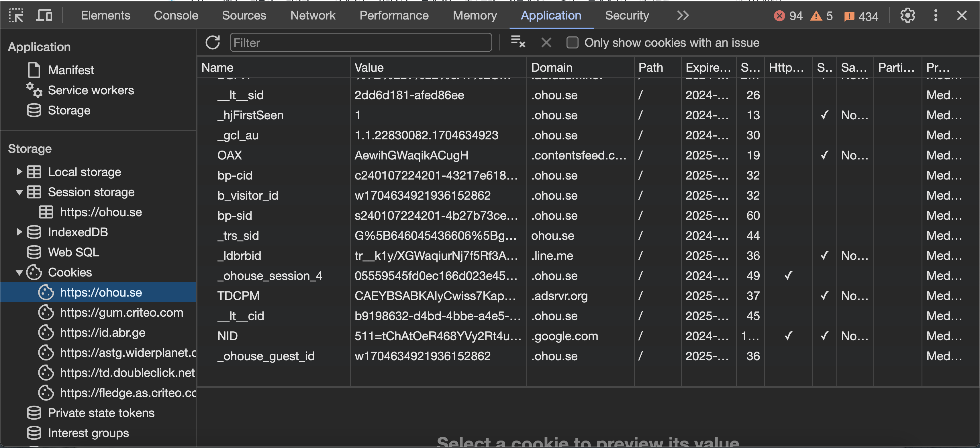Image resolution: width=980 pixels, height=448 pixels.
Task: Open the more tabs chevron
Action: [683, 15]
